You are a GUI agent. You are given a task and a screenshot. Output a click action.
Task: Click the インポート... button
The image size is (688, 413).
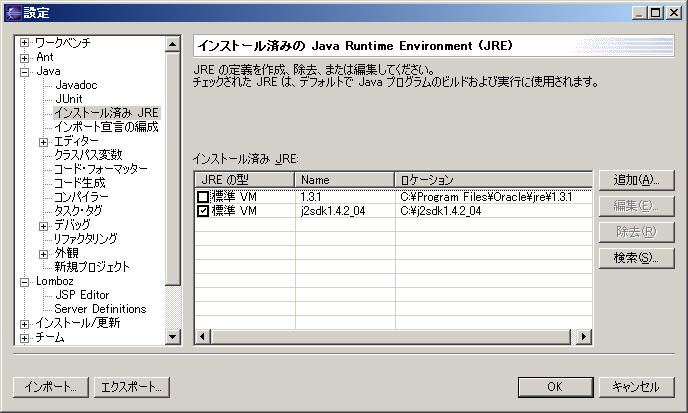tap(49, 387)
